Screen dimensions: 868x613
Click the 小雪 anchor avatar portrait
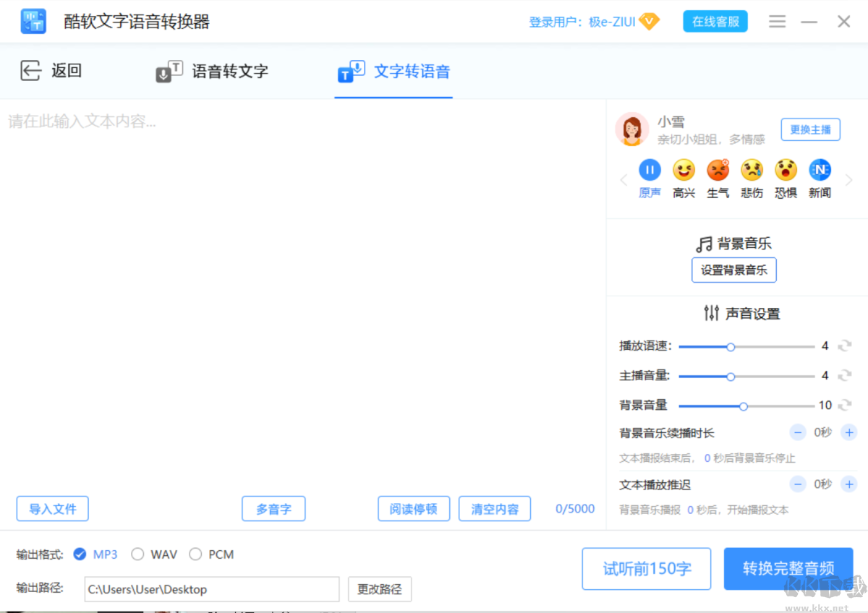(x=632, y=130)
